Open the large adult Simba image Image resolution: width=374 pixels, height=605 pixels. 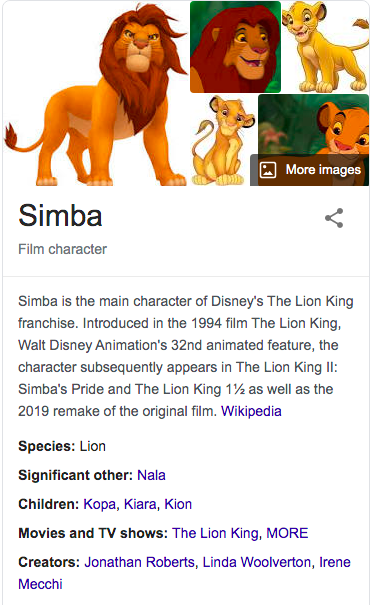click(x=96, y=93)
